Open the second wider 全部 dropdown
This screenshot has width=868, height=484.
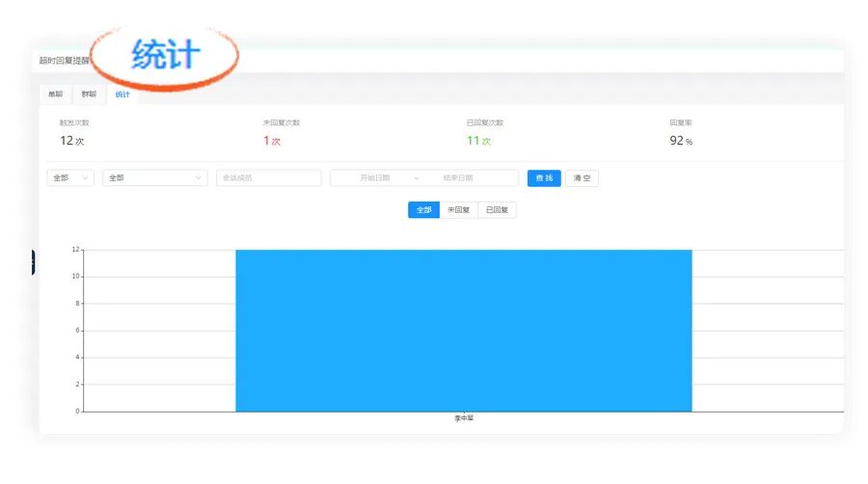pos(154,178)
